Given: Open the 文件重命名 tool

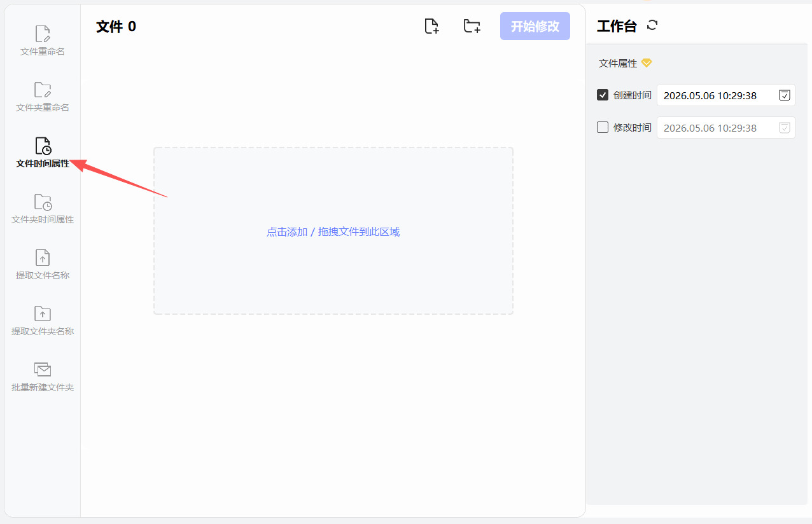Looking at the screenshot, I should point(43,41).
